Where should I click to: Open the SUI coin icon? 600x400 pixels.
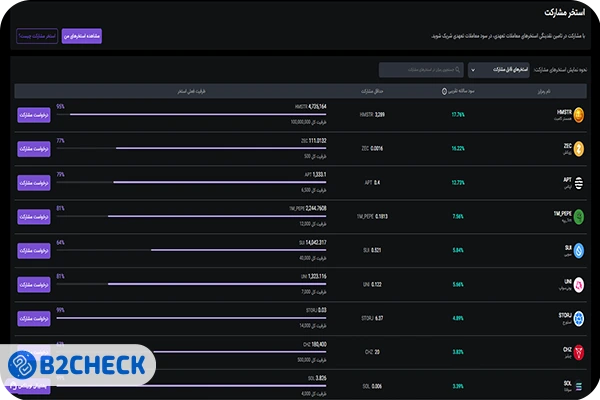click(x=579, y=250)
